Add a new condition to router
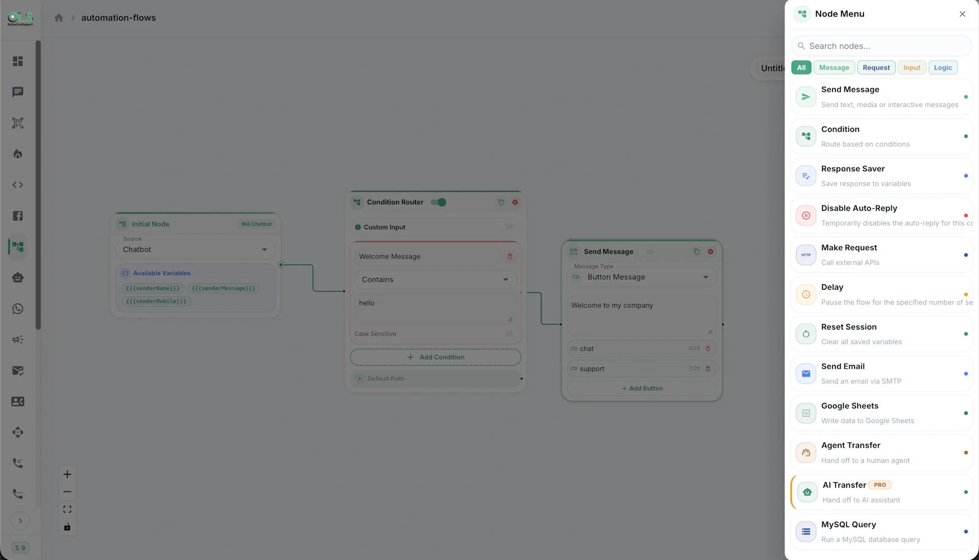The height and width of the screenshot is (560, 979). tap(436, 357)
